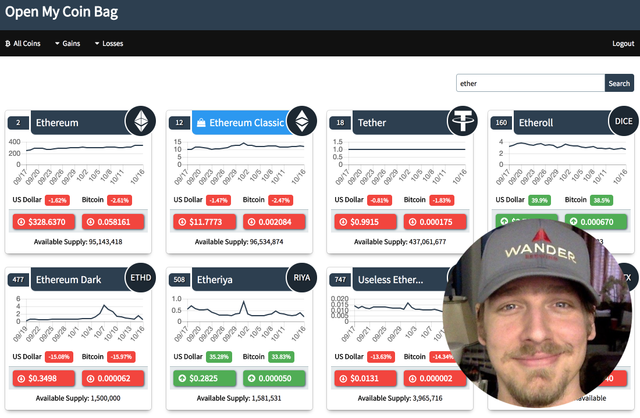Click the Logout link
This screenshot has width=640, height=418.
click(x=623, y=43)
